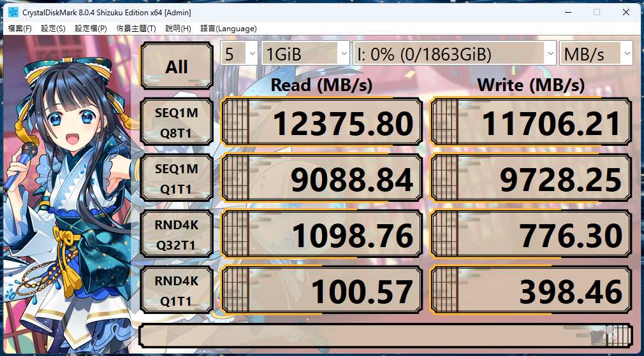Screen dimensions: 644x356
Task: Close the CrystalDiskMark window
Action: 626,12
